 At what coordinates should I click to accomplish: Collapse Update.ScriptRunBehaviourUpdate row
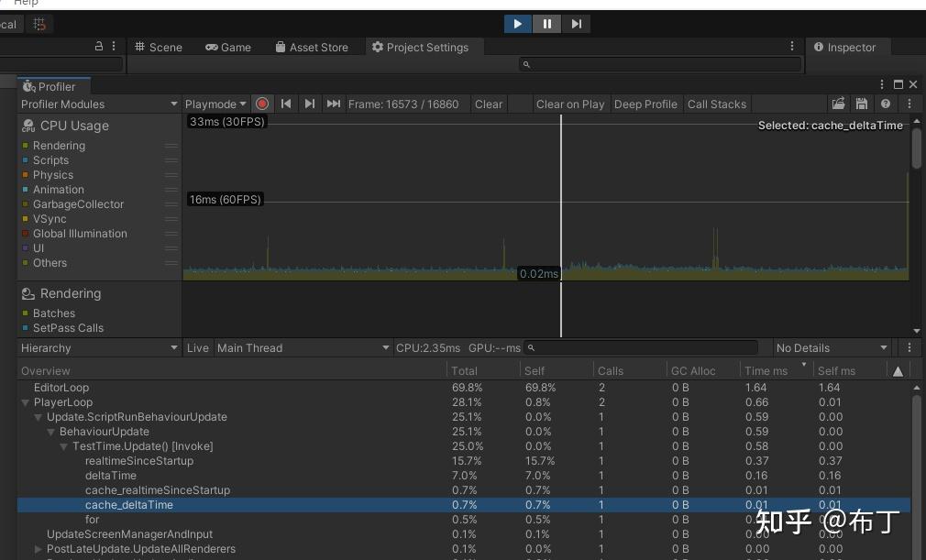coord(39,417)
